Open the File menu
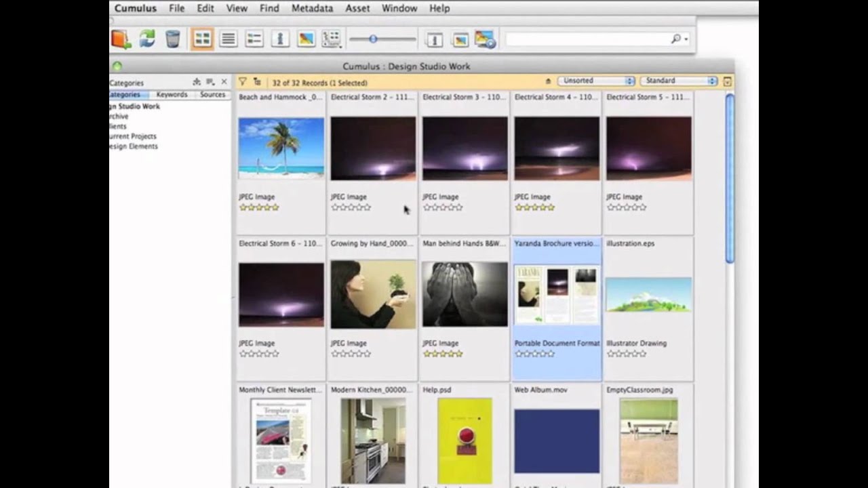 click(176, 8)
